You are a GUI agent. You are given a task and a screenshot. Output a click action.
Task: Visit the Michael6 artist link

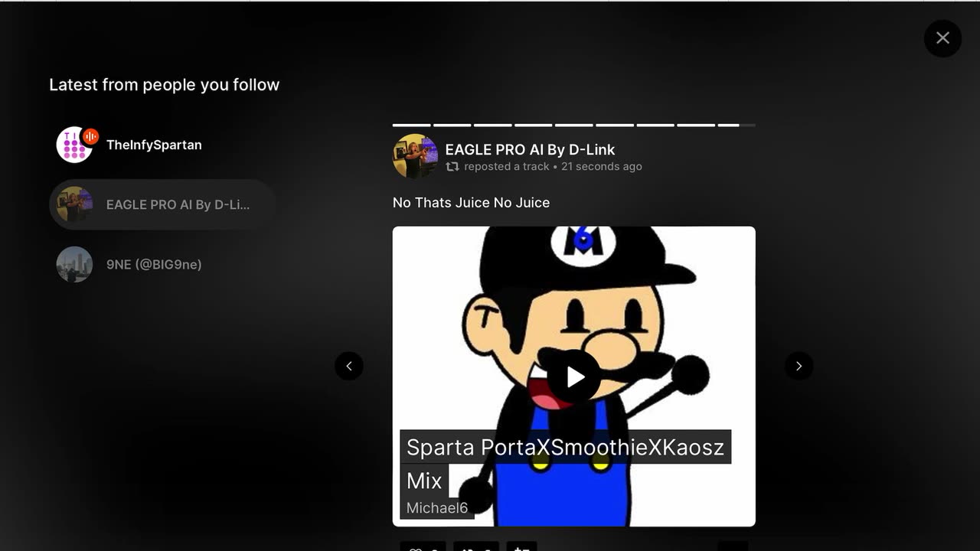click(x=437, y=508)
